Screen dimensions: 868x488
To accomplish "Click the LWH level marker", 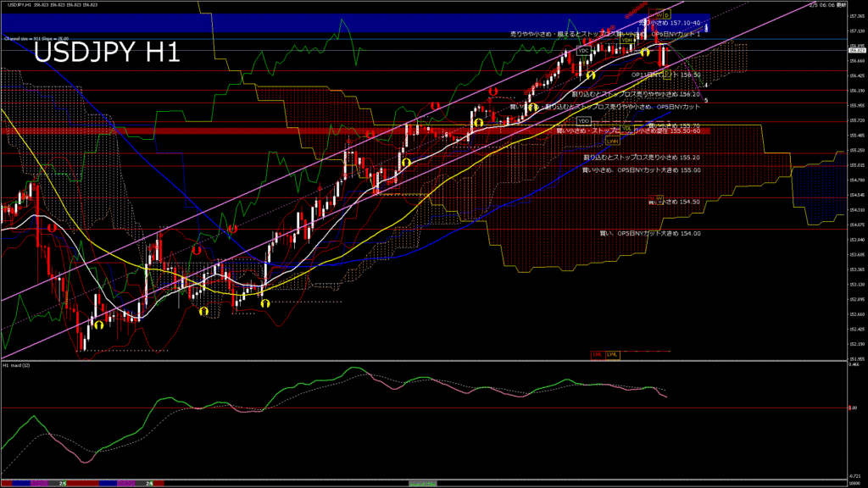I will tap(611, 140).
